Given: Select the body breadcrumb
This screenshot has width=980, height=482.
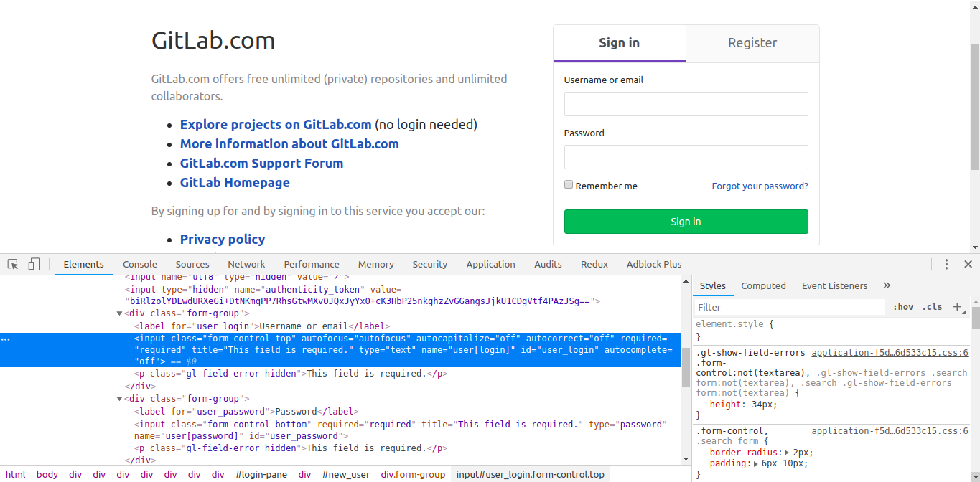Looking at the screenshot, I should [47, 474].
